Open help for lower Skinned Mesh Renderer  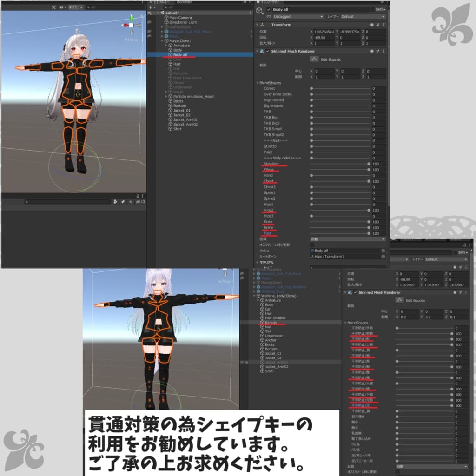point(455,292)
